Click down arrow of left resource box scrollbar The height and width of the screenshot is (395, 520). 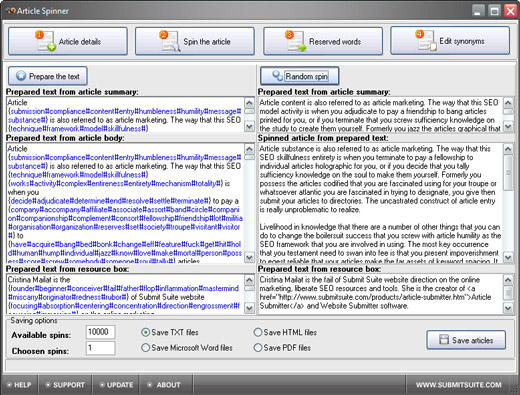click(x=249, y=308)
